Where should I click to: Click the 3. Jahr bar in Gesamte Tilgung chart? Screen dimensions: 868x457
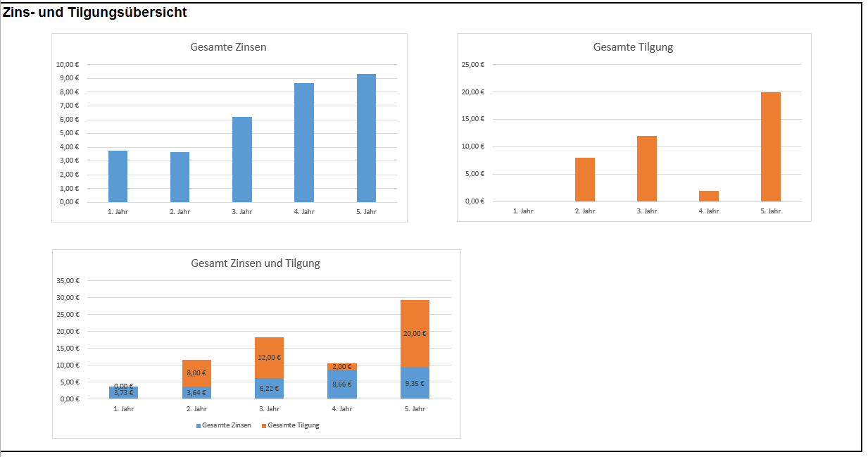(x=647, y=169)
